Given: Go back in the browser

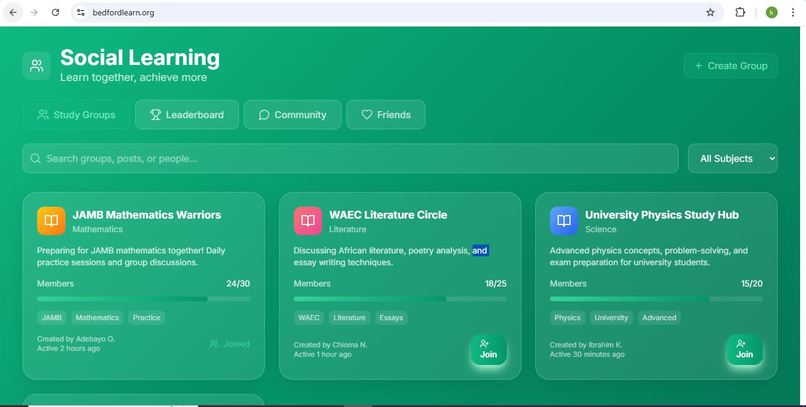Looking at the screenshot, I should tap(13, 12).
